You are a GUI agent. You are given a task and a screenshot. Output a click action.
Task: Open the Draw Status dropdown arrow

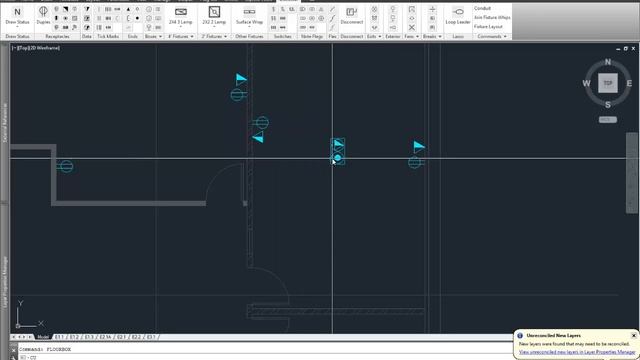(x=17, y=27)
